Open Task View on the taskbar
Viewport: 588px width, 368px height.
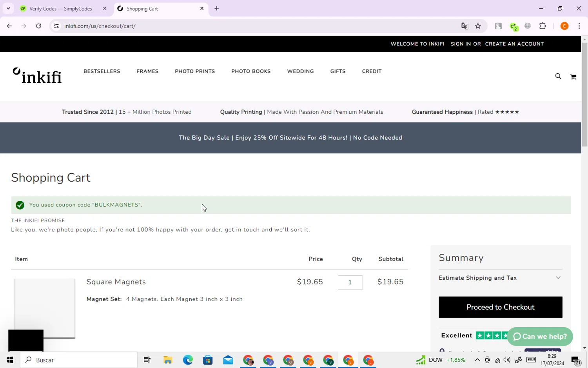147,360
